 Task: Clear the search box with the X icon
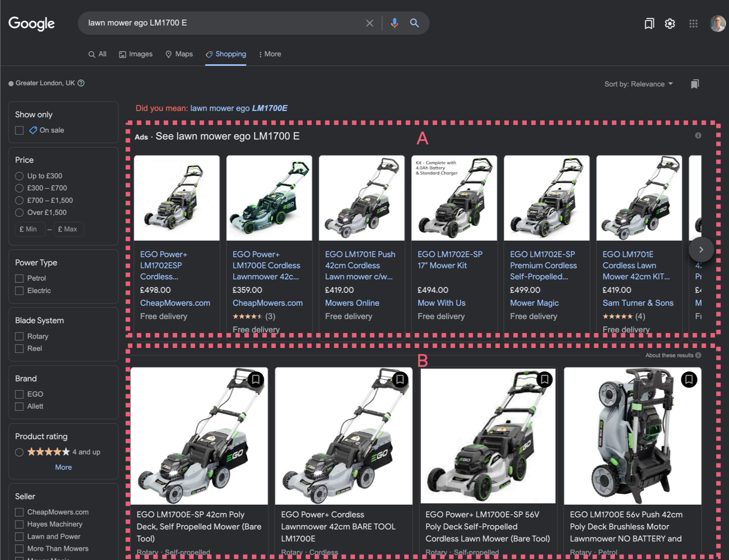pos(369,23)
